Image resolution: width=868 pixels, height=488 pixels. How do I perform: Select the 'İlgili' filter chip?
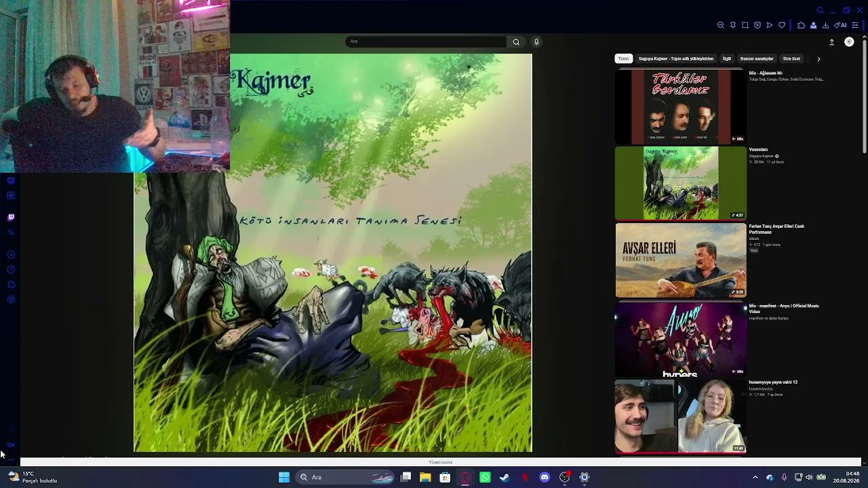(x=727, y=59)
